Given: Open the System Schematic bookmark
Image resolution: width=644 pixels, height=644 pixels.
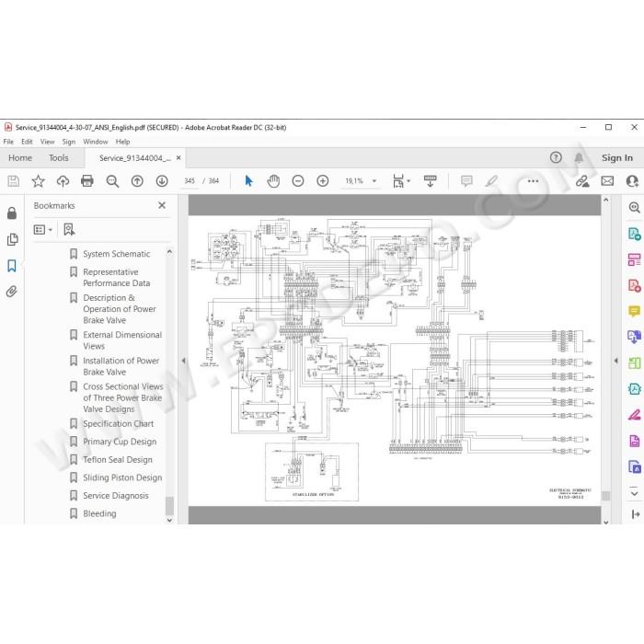Looking at the screenshot, I should click(116, 254).
